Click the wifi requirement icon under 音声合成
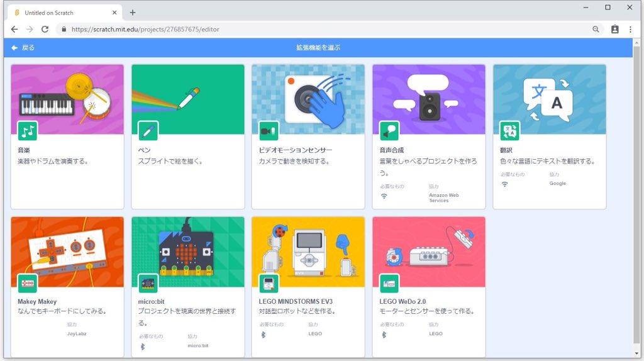The height and width of the screenshot is (361, 644). pyautogui.click(x=384, y=196)
